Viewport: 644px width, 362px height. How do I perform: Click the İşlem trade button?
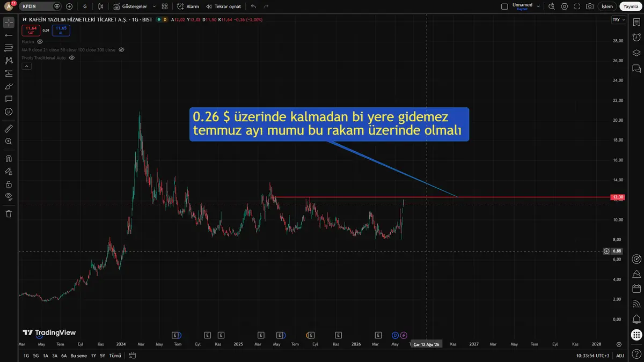607,6
